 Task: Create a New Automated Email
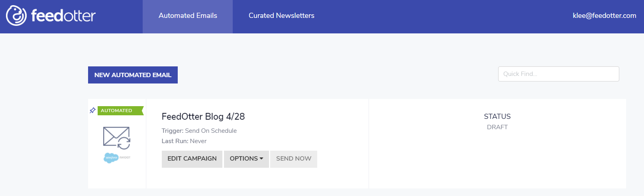(x=133, y=75)
